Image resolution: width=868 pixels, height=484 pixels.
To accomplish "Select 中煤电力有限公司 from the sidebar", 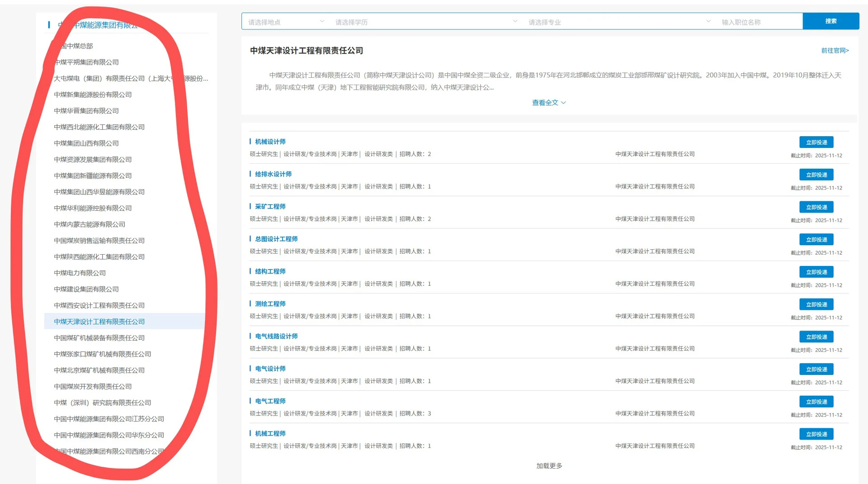I will click(80, 273).
